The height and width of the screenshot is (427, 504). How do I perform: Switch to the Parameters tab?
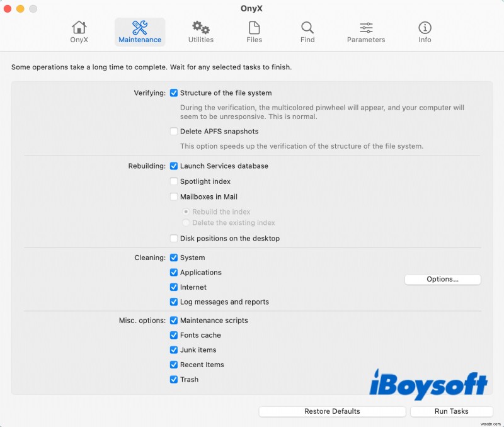point(365,28)
